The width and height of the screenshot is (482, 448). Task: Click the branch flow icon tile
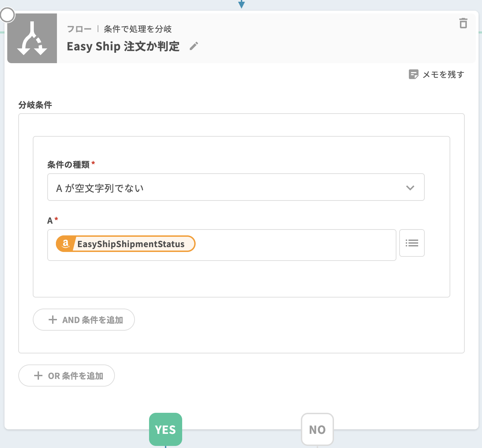tap(32, 38)
